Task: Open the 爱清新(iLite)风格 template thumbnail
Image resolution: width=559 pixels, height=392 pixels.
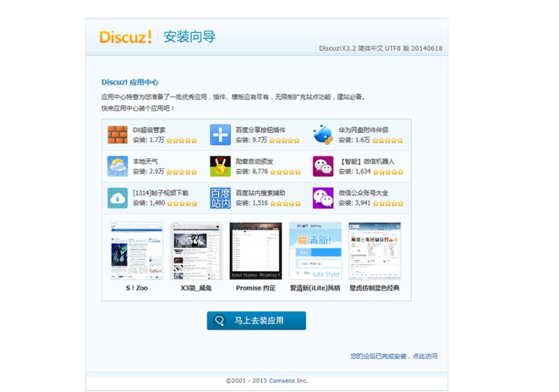Action: click(x=315, y=251)
